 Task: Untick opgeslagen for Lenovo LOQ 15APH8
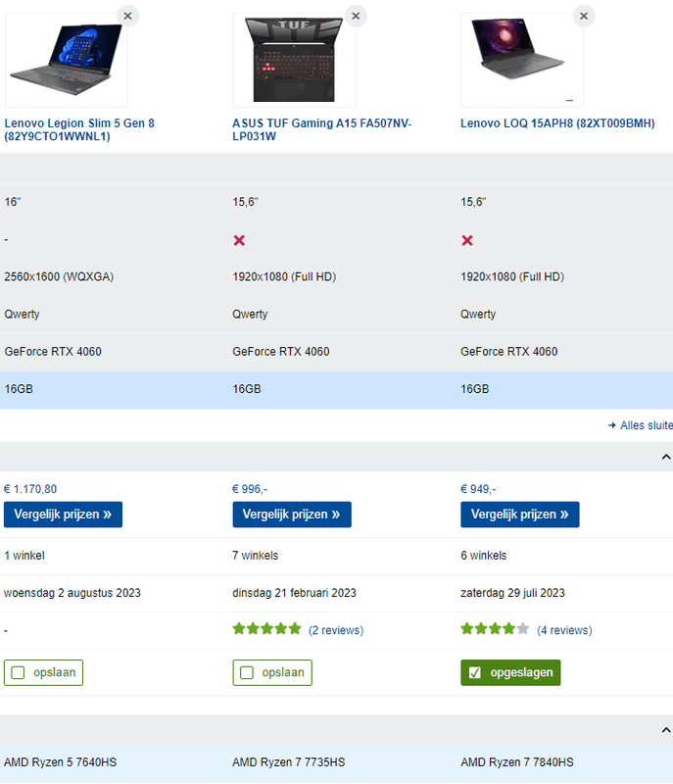tap(510, 672)
